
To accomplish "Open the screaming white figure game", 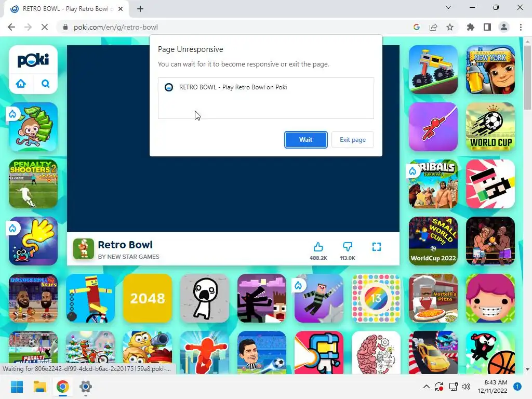I will coord(205,298).
